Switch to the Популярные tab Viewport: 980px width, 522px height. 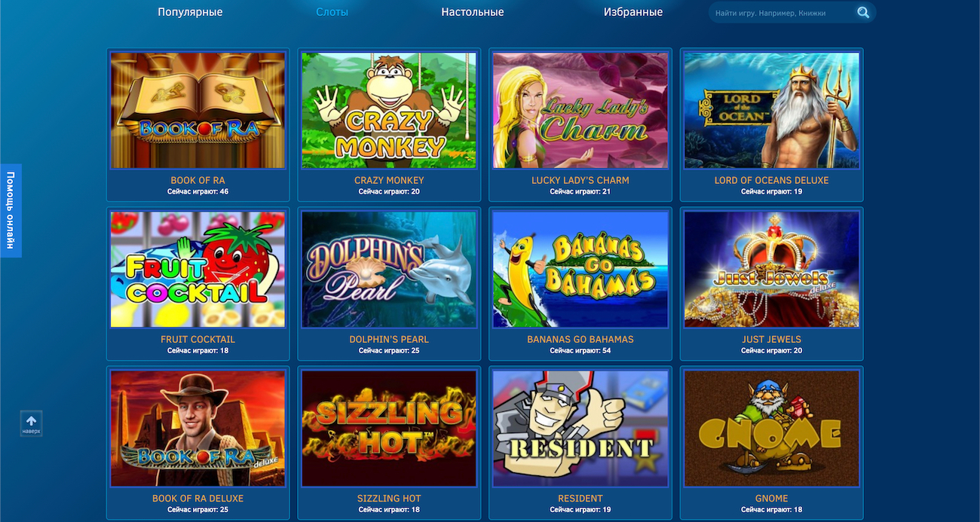[190, 12]
